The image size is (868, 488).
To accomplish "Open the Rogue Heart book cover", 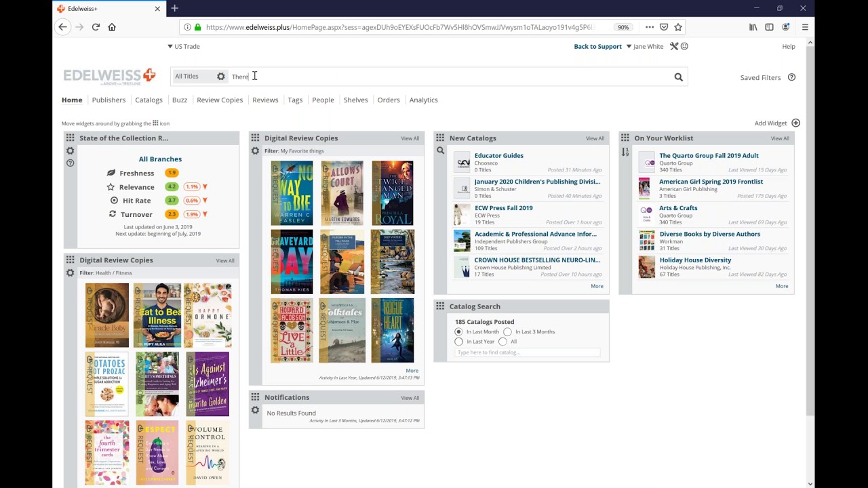I will [392, 331].
